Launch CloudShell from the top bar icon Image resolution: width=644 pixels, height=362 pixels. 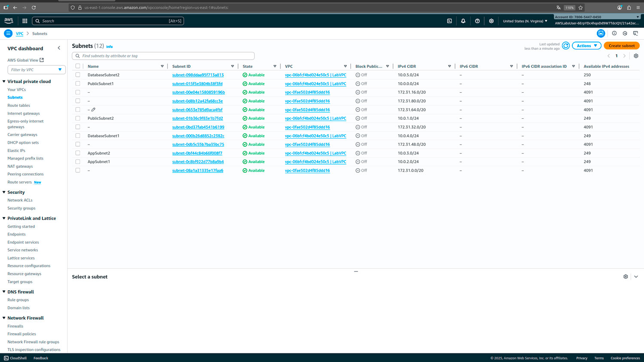pos(450,21)
